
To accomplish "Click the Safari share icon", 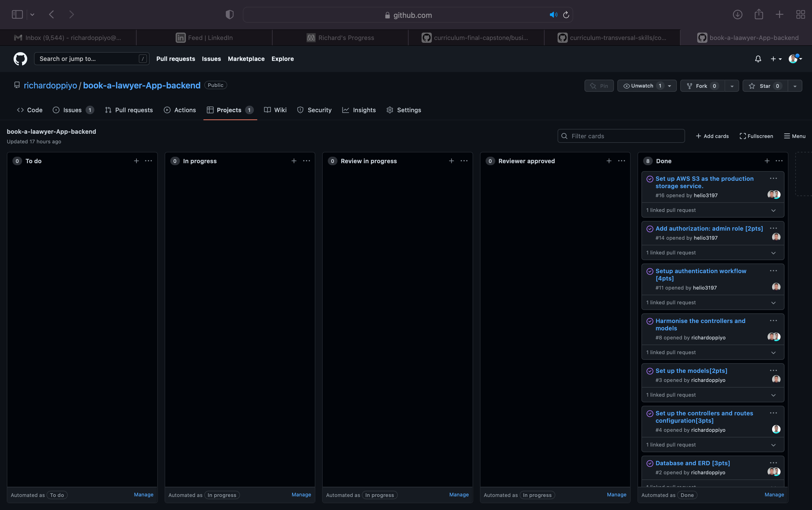I will [x=758, y=14].
